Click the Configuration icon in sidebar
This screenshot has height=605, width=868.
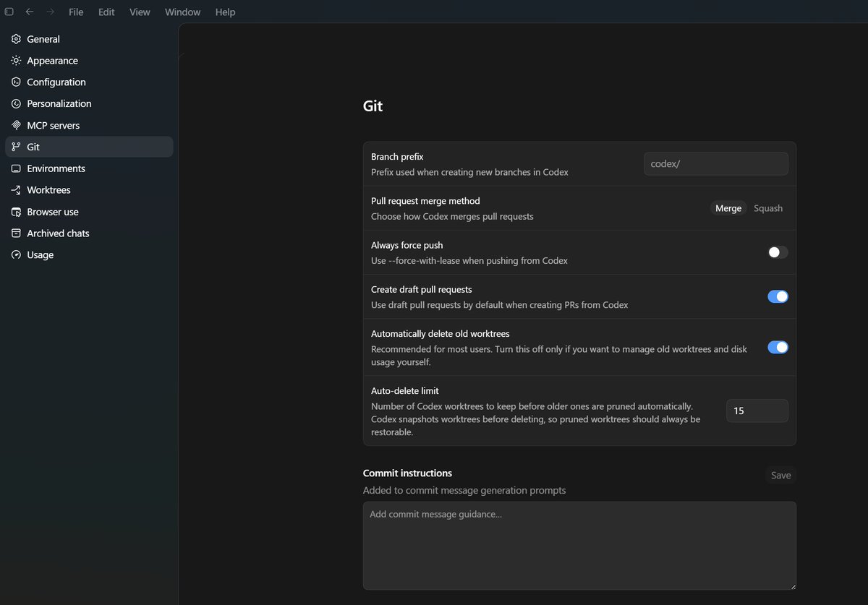click(16, 82)
